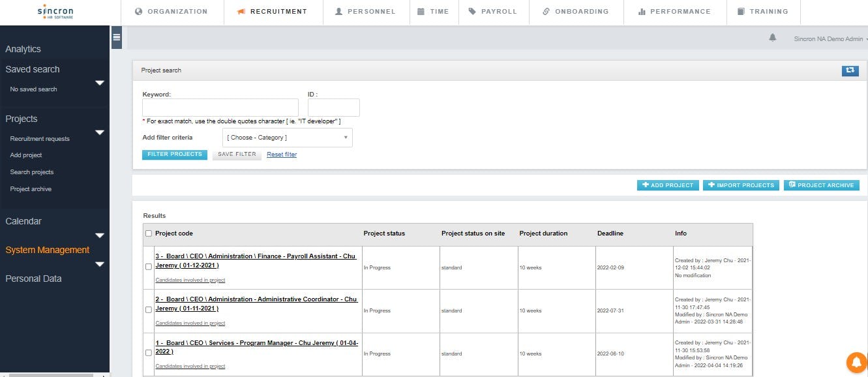
Task: Click the tag icon beside Payroll
Action: [472, 11]
